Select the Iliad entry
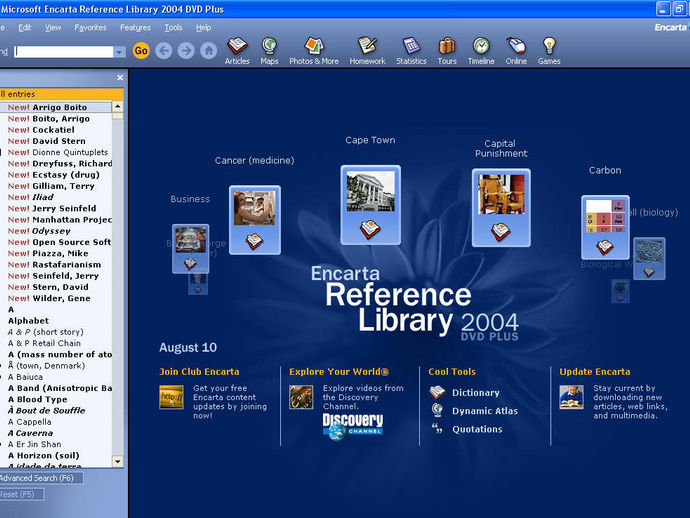Image resolution: width=690 pixels, height=518 pixels. point(56,197)
